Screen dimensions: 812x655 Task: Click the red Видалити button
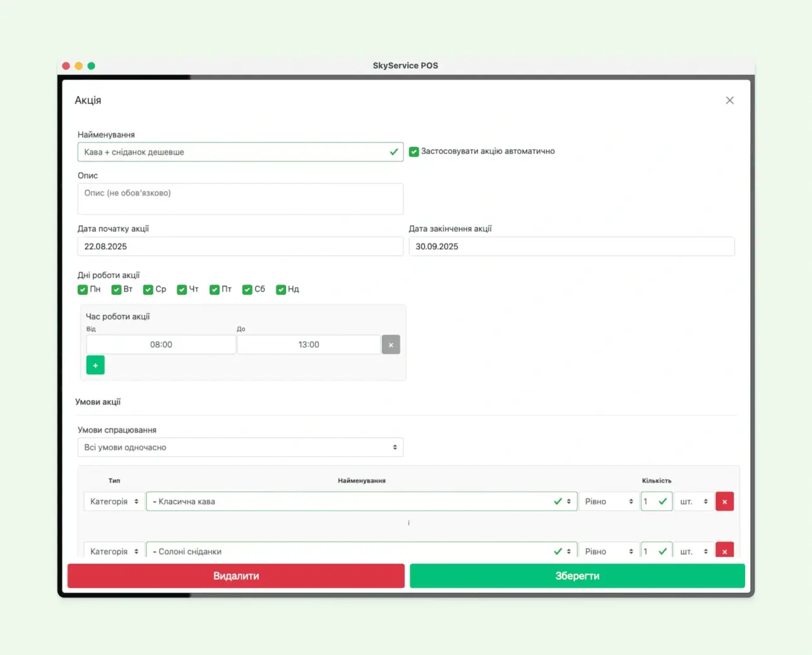click(x=236, y=576)
